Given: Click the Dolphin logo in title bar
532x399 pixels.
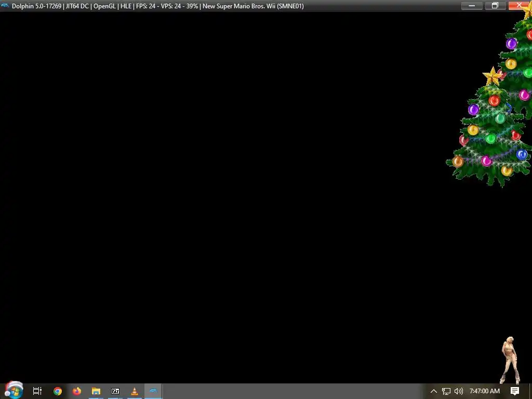Looking at the screenshot, I should pyautogui.click(x=5, y=6).
